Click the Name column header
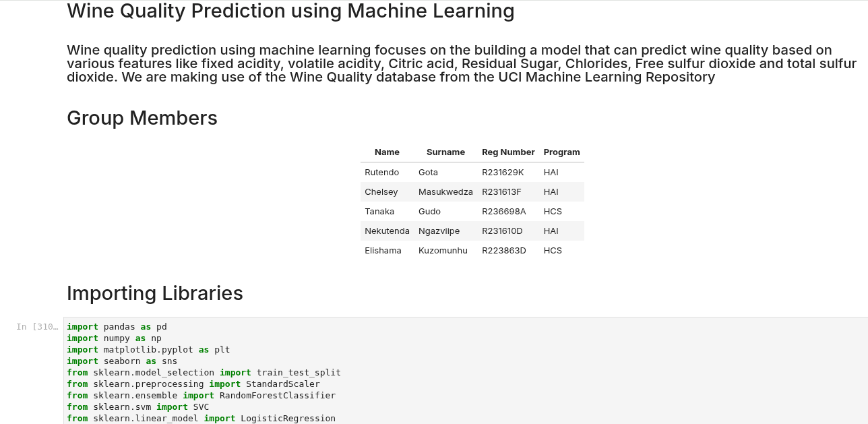This screenshot has height=424, width=868. click(387, 152)
